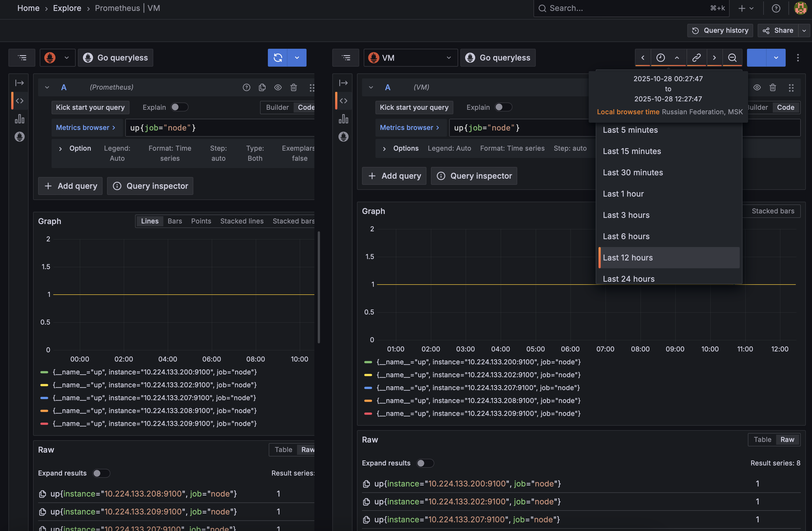Click the copy shortened link icon
This screenshot has height=531, width=812.
(x=696, y=58)
